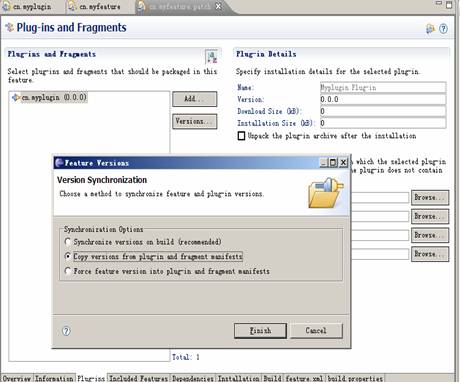
Task: Open the Build page tab
Action: point(272,378)
